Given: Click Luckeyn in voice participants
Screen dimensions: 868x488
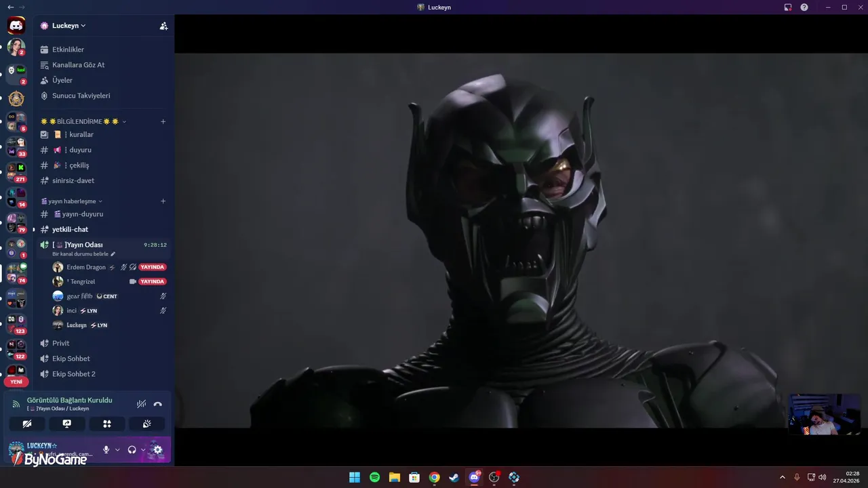Looking at the screenshot, I should [x=77, y=325].
